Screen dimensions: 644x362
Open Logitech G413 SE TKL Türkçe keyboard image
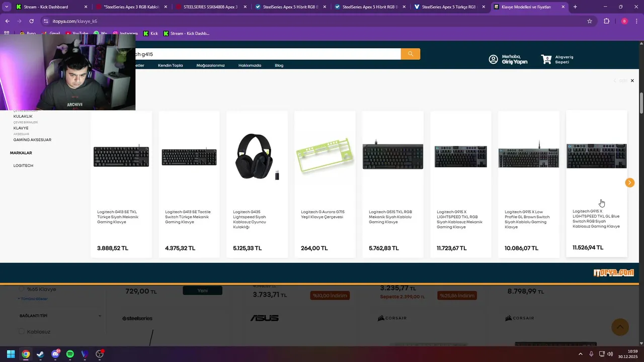(121, 157)
